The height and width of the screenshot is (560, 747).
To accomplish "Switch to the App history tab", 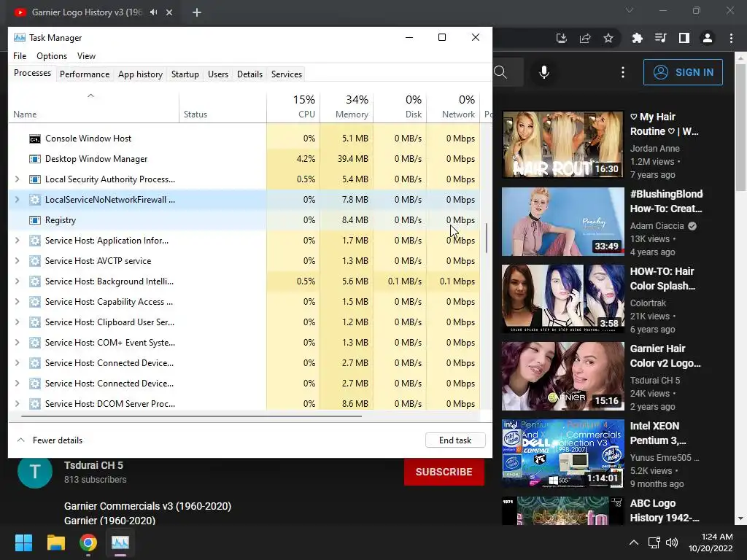I will click(x=140, y=74).
